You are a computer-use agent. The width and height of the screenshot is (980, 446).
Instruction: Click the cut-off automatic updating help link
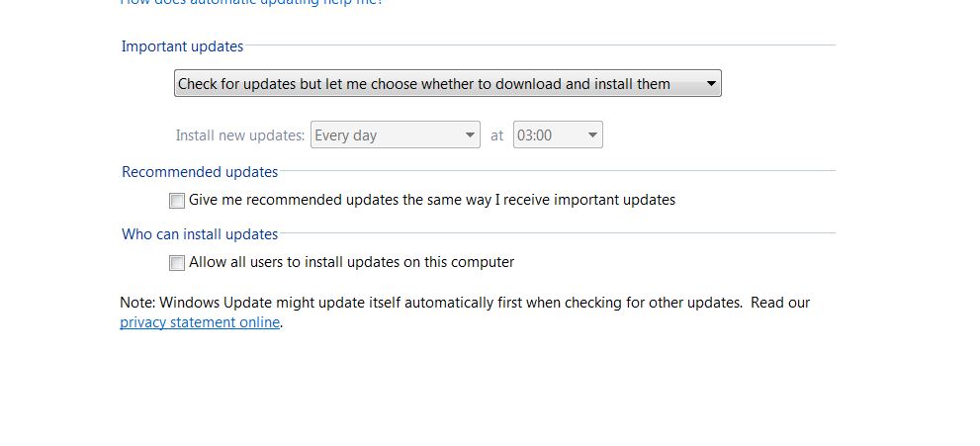pyautogui.click(x=251, y=3)
